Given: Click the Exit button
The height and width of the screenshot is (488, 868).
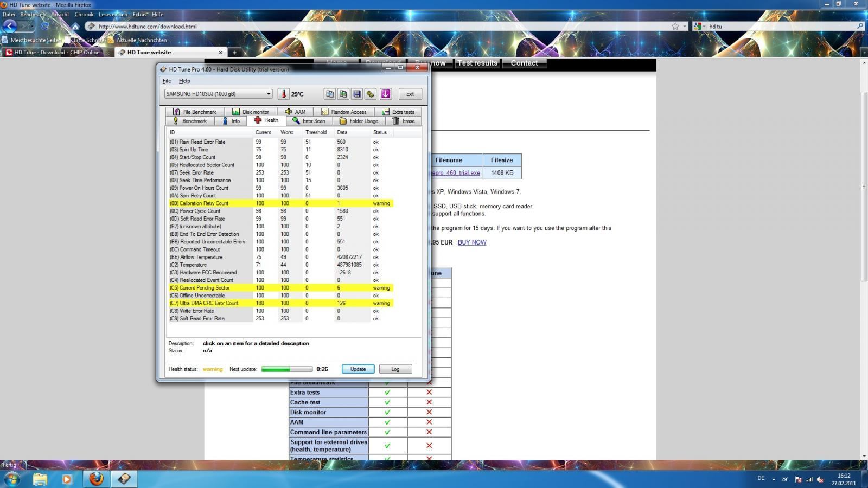Looking at the screenshot, I should tap(410, 94).
